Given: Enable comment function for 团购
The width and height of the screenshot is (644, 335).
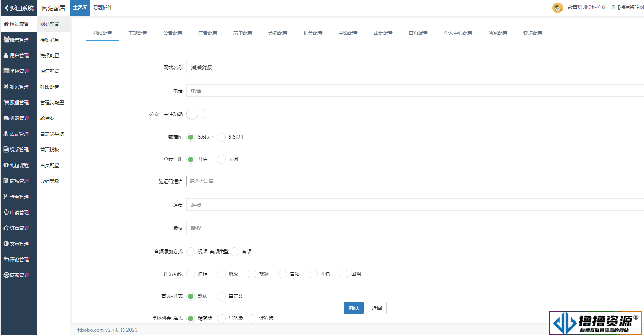Looking at the screenshot, I should click(344, 274).
